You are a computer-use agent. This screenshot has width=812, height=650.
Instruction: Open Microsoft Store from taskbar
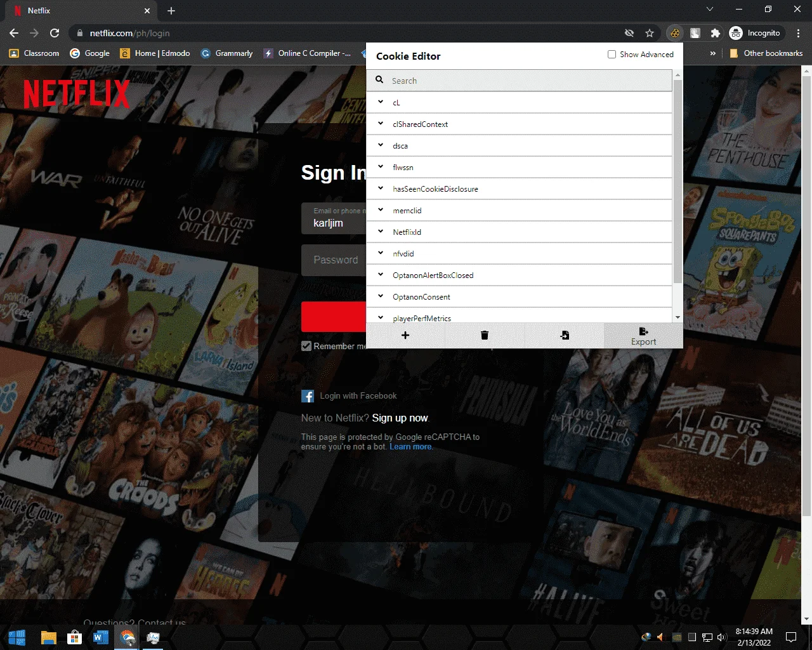75,637
